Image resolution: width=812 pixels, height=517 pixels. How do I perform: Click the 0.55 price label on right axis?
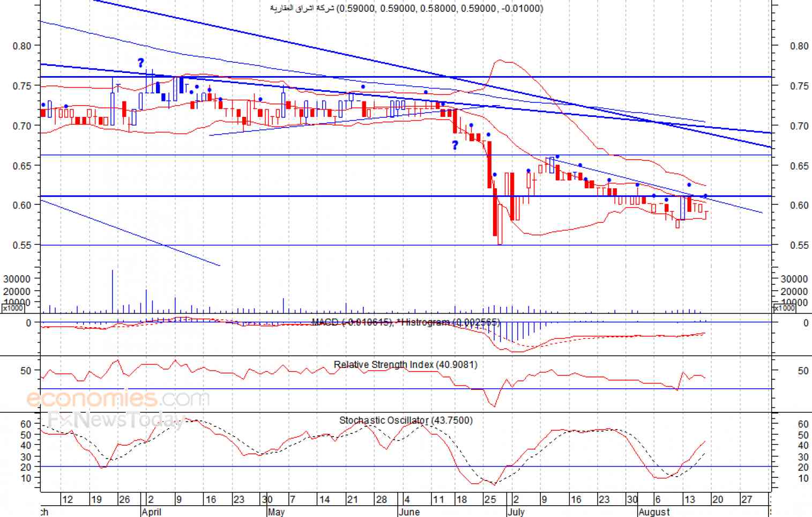tap(799, 245)
